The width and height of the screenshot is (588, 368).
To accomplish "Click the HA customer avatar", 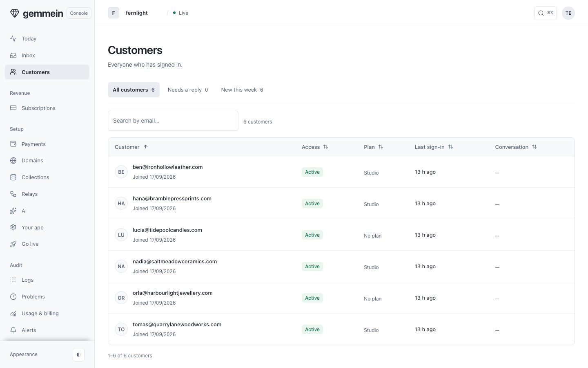I will [x=121, y=203].
